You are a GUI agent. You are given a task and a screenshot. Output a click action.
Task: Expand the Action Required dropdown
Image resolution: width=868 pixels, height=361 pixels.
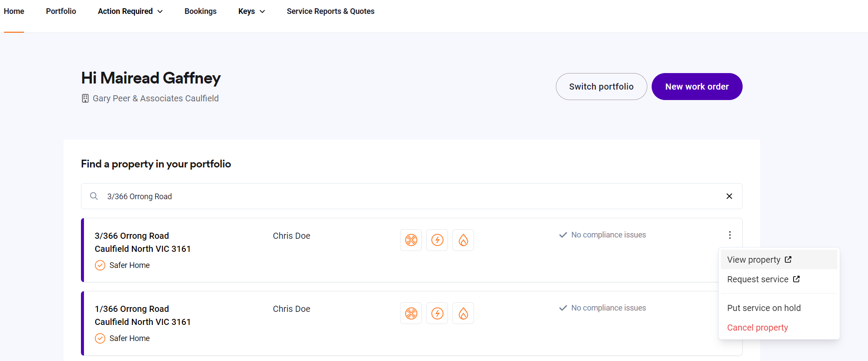click(x=130, y=11)
